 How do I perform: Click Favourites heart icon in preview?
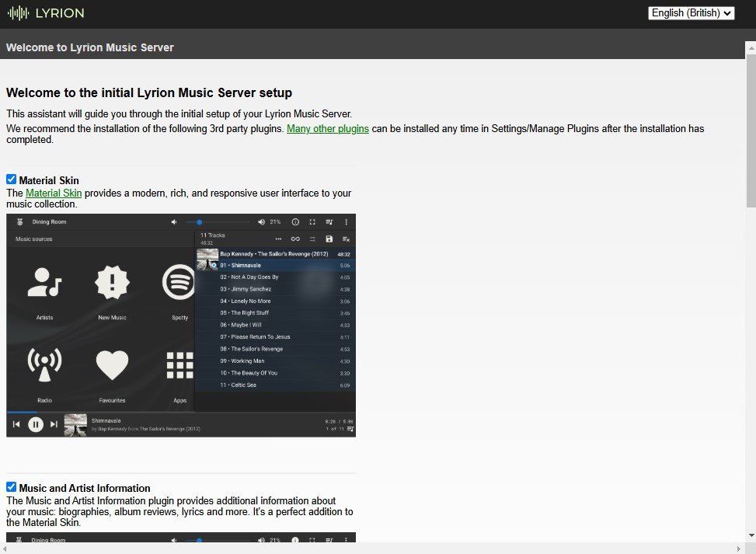[x=112, y=365]
